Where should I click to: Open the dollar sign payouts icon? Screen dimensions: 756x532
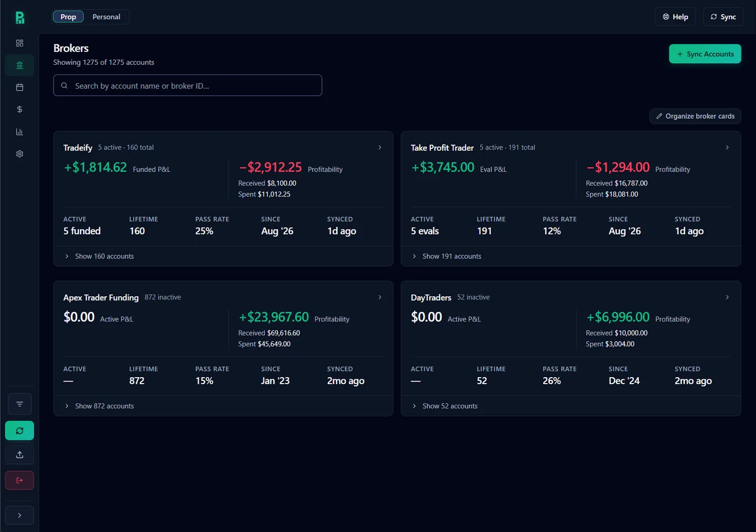tap(19, 110)
